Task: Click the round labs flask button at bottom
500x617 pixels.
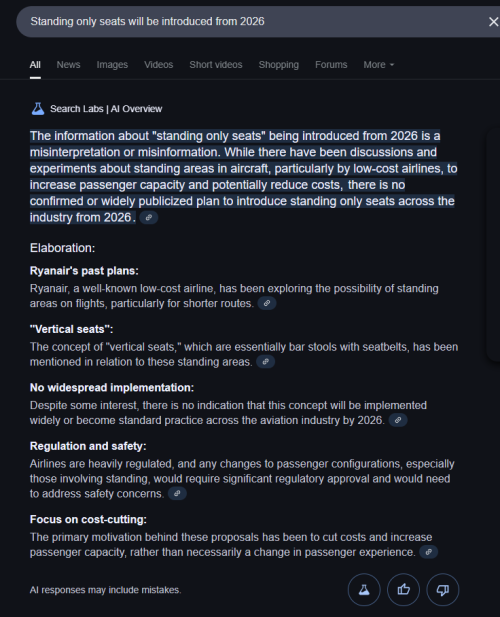Action: 364,589
